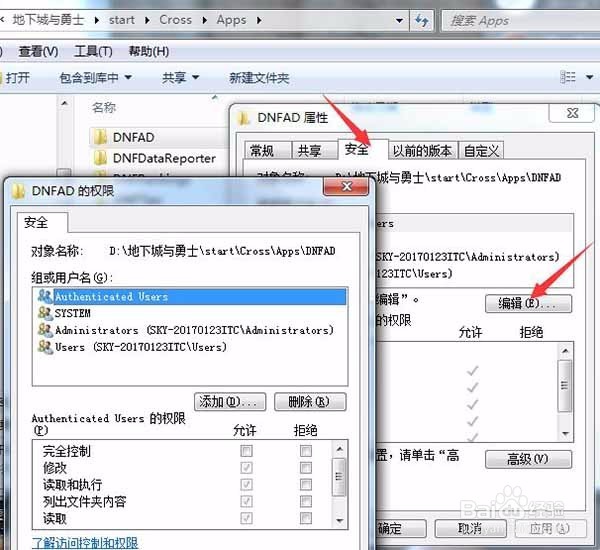Select the SYSTEM user icon
This screenshot has width=600, height=550.
pyautogui.click(x=45, y=313)
